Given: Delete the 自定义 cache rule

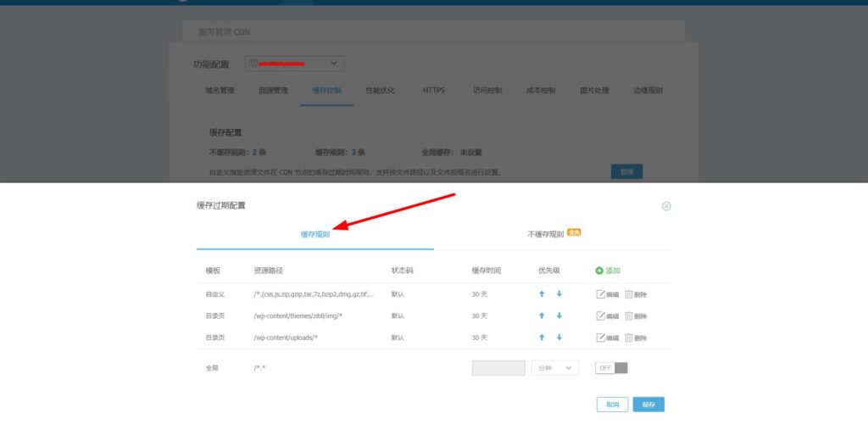Looking at the screenshot, I should 636,295.
